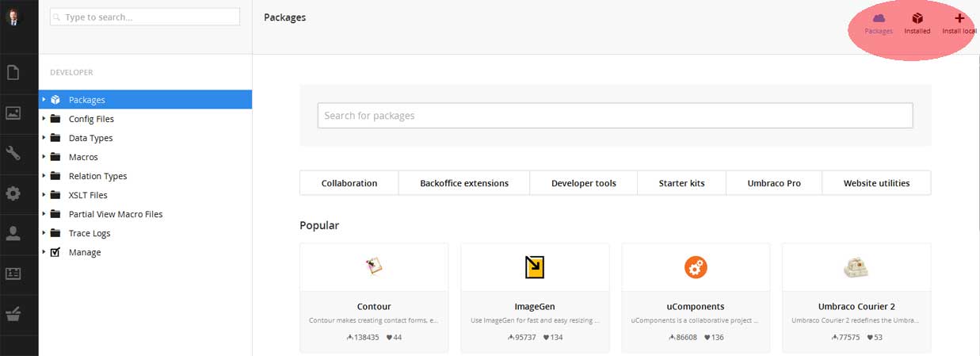Focus the Type to search box
This screenshot has height=356, width=980.
[145, 17]
